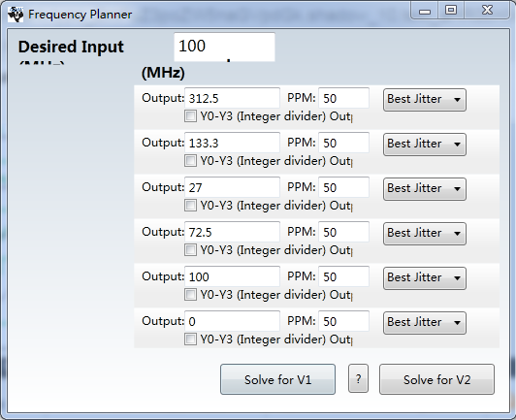516x420 pixels.
Task: Close the Frequency Planner window
Action: 487,11
